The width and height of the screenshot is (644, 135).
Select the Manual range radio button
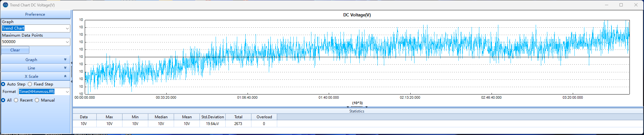coord(37,100)
